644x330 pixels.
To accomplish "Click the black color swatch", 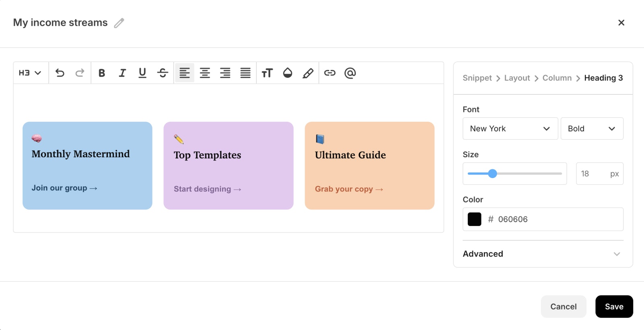I will 475,219.
